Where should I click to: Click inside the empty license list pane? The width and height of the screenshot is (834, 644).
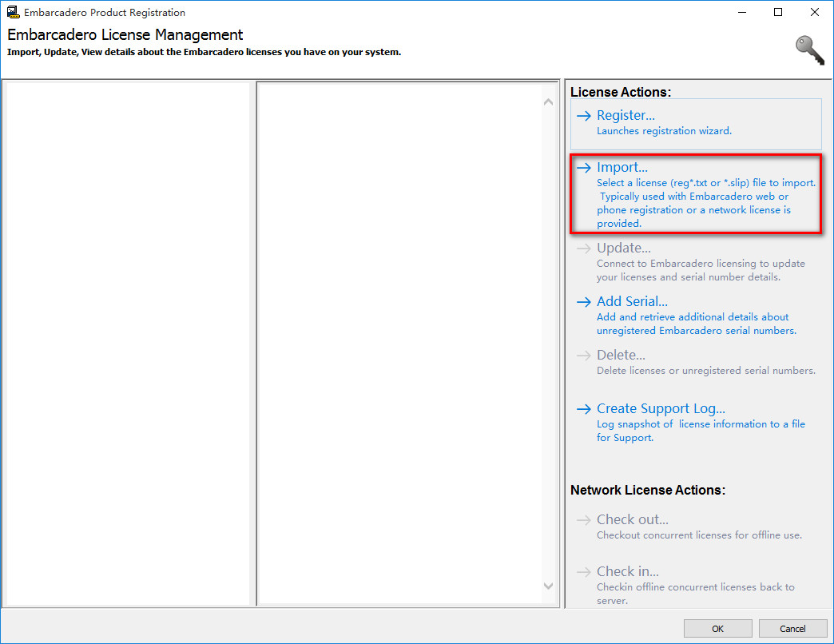coord(128,344)
